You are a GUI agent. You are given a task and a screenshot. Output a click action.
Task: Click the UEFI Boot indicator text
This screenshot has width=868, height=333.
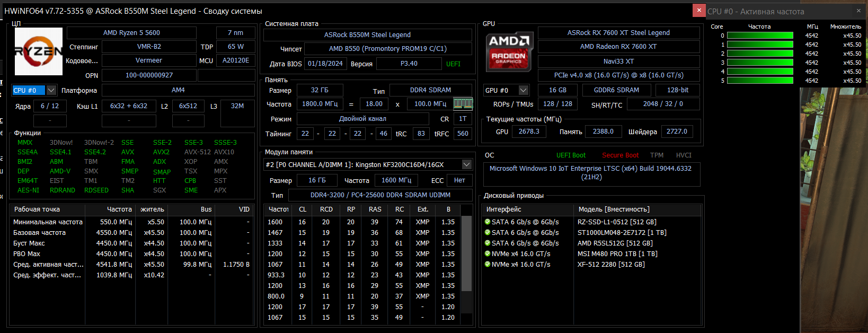coord(571,155)
